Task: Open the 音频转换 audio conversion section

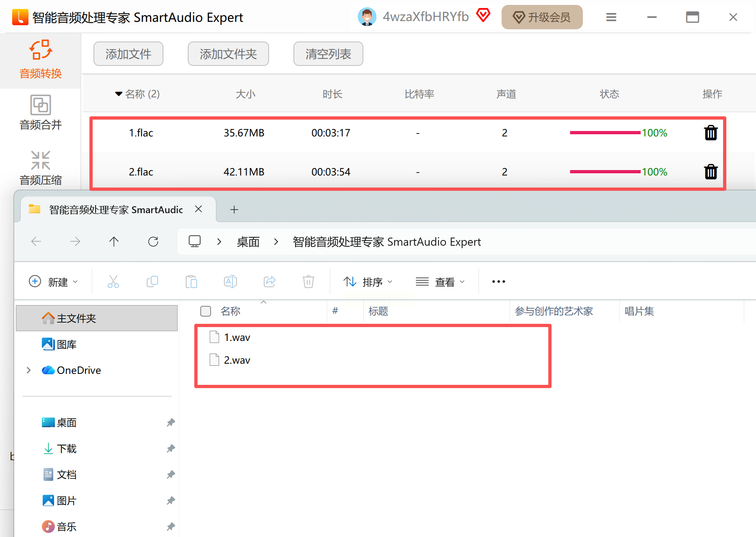Action: pos(41,60)
